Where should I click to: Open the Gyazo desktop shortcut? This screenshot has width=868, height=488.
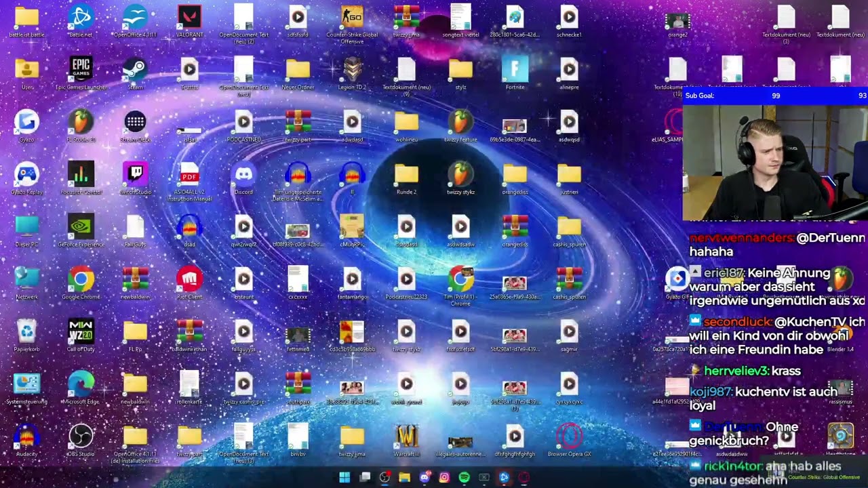coord(26,126)
